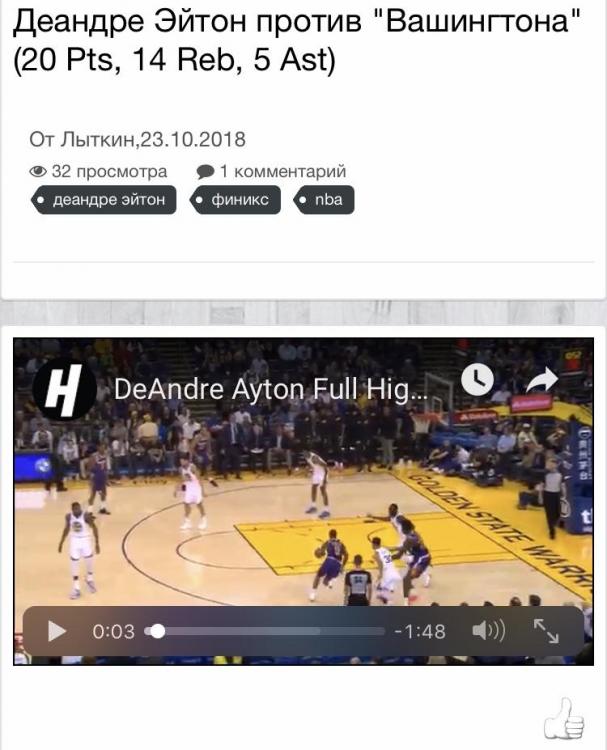Click the Watch Later clock icon
This screenshot has width=607, height=750.
pos(477,379)
